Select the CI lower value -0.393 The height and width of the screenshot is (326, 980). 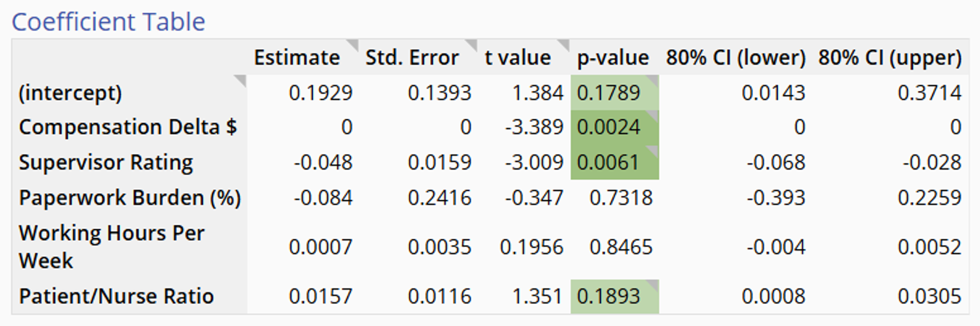(x=776, y=197)
